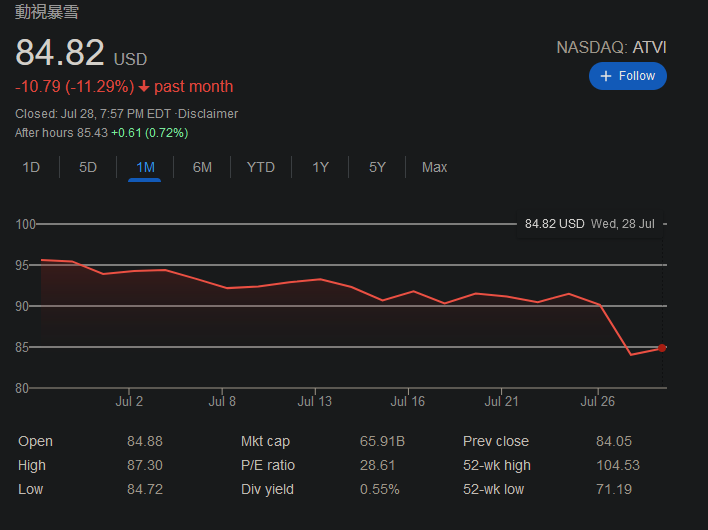708x530 pixels.
Task: Click the chart line near Jul 13
Action: coord(319,279)
